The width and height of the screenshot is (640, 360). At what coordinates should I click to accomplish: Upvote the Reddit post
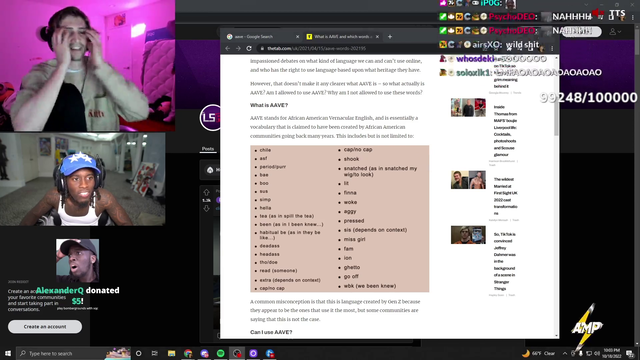[x=207, y=192]
